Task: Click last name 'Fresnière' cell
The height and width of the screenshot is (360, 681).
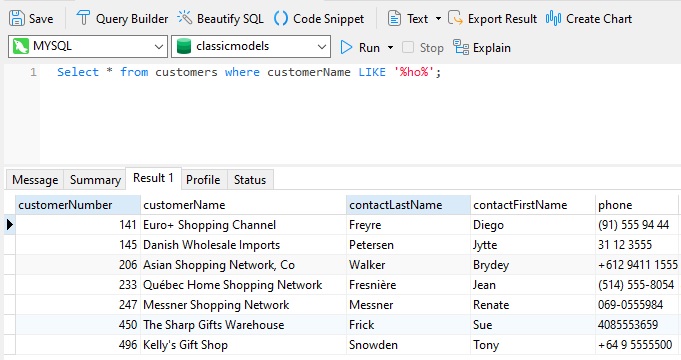Action: point(408,284)
